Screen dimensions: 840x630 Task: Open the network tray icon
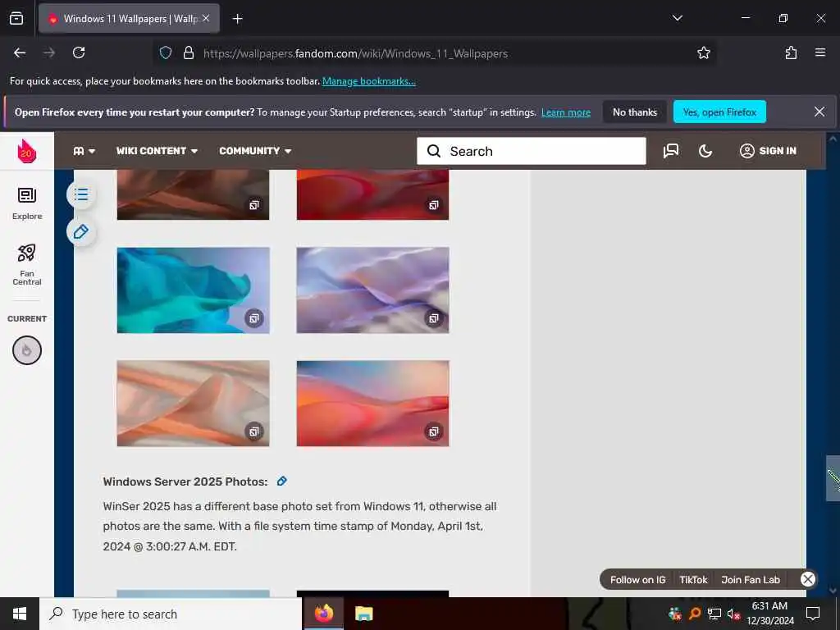pos(714,614)
